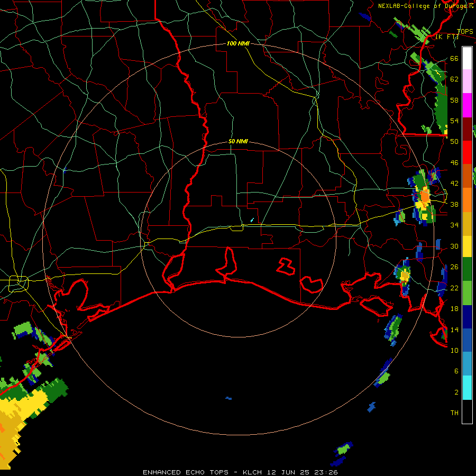Image resolution: width=476 pixels, height=476 pixels.
Task: Click the legend value 54
Action: tap(454, 121)
